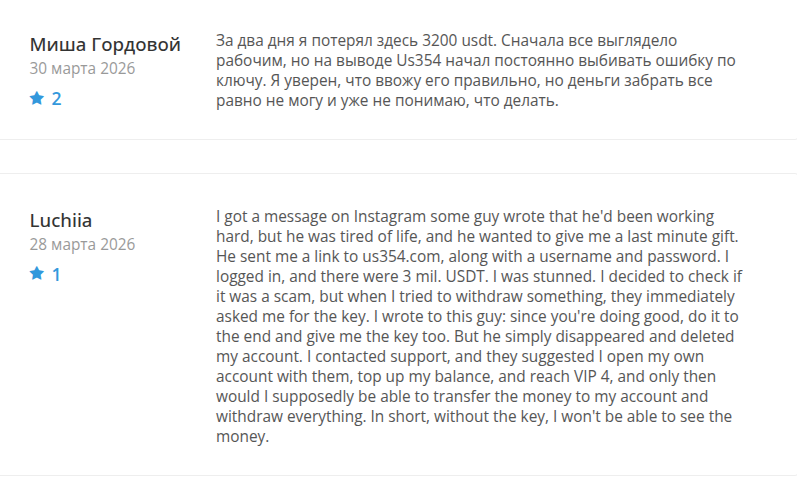Click the date 28 марта 2026
Image resolution: width=797 pixels, height=483 pixels.
tap(82, 244)
